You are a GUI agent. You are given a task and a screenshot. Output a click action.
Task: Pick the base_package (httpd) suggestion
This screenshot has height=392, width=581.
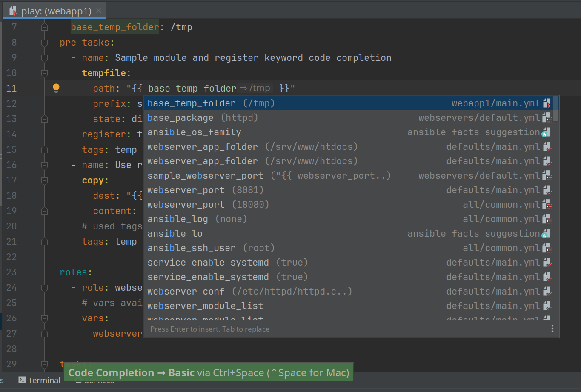coord(349,117)
